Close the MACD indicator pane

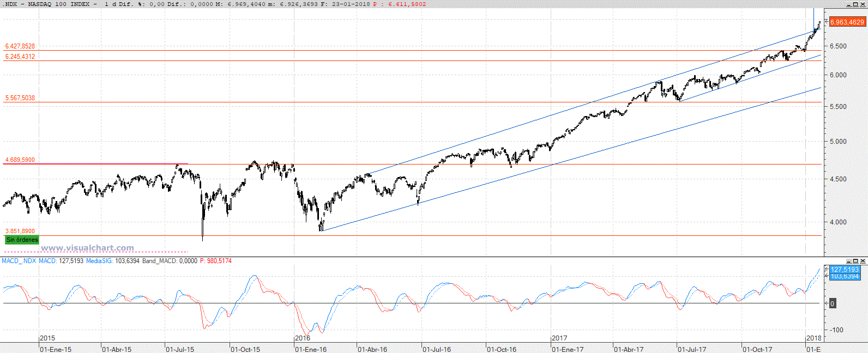point(863,261)
